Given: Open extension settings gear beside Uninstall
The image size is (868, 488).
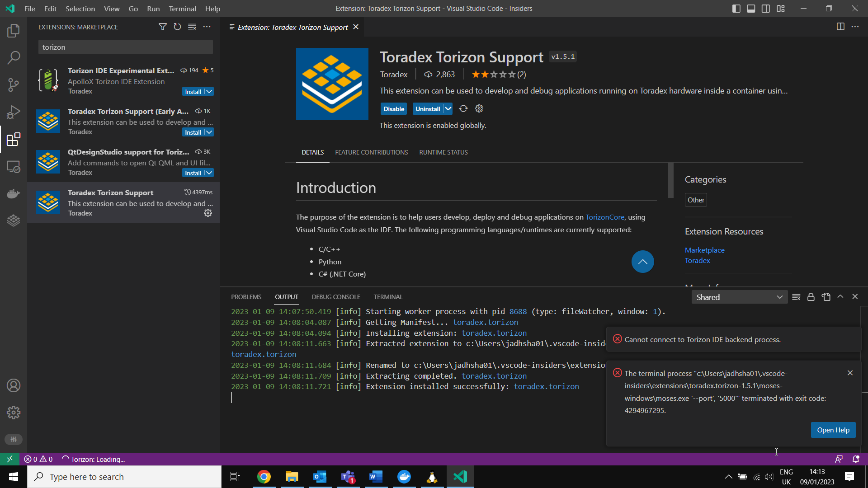Looking at the screenshot, I should (479, 108).
